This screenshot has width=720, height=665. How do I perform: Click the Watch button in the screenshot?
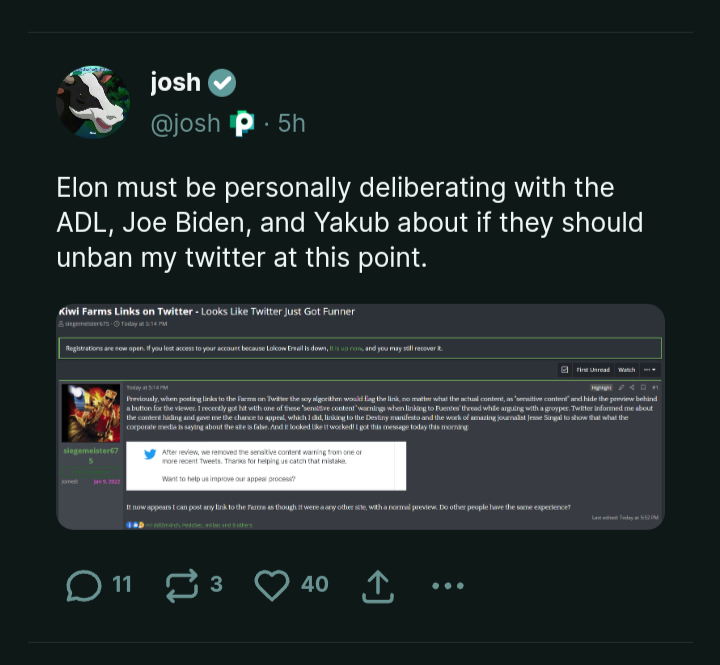[626, 370]
